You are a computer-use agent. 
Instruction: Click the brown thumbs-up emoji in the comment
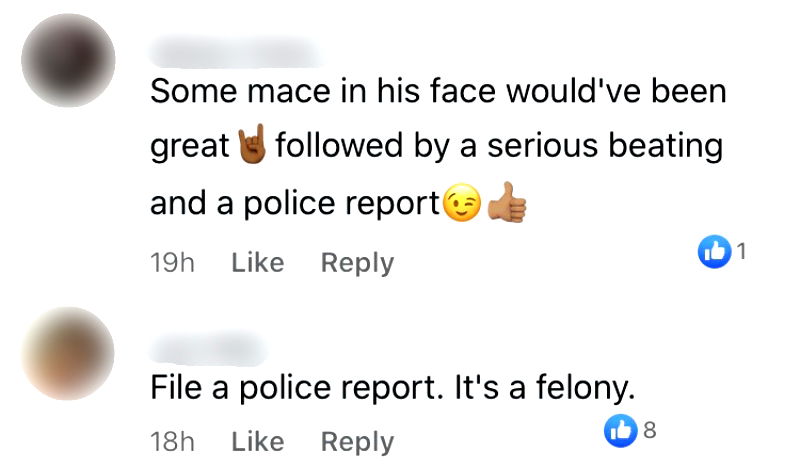coord(506,202)
